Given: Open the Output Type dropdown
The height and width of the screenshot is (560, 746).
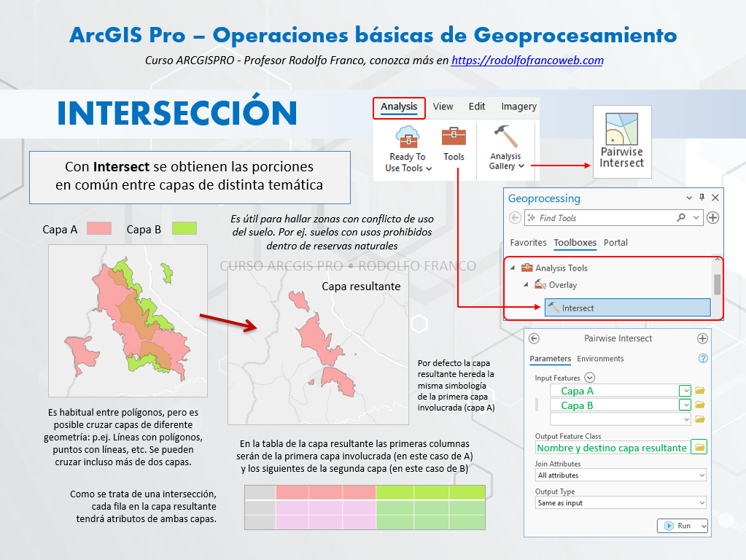Looking at the screenshot, I should [x=621, y=503].
